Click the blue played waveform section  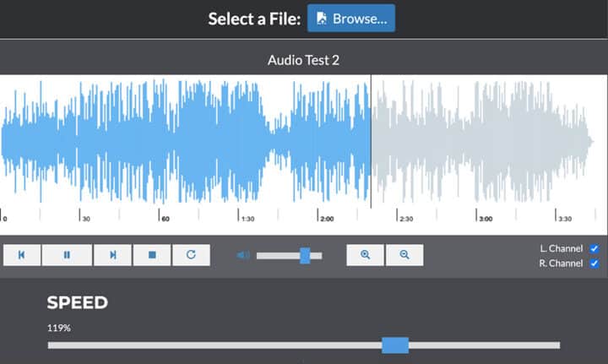pos(186,141)
